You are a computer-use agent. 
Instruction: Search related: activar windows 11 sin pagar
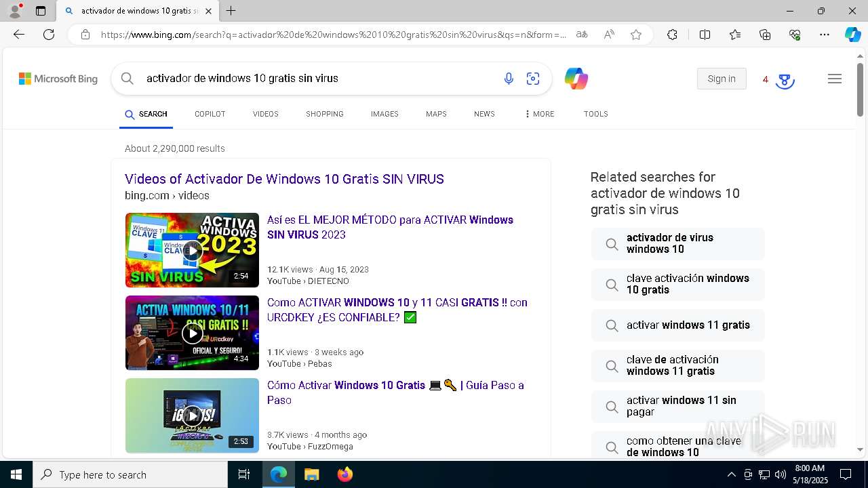[x=677, y=406]
